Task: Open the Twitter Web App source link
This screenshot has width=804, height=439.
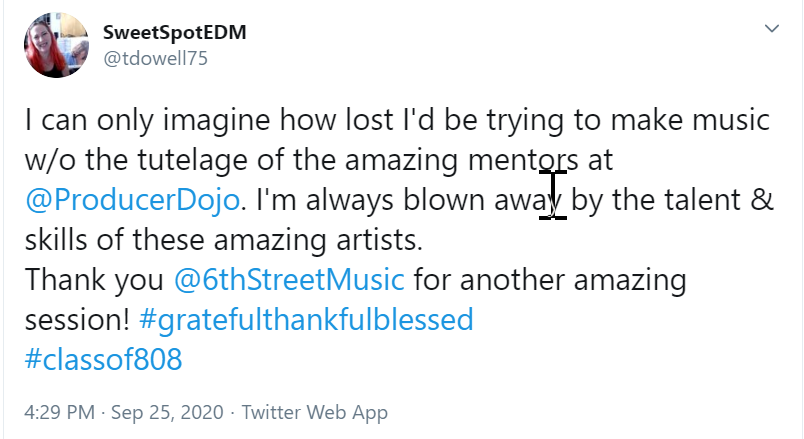Action: [315, 412]
